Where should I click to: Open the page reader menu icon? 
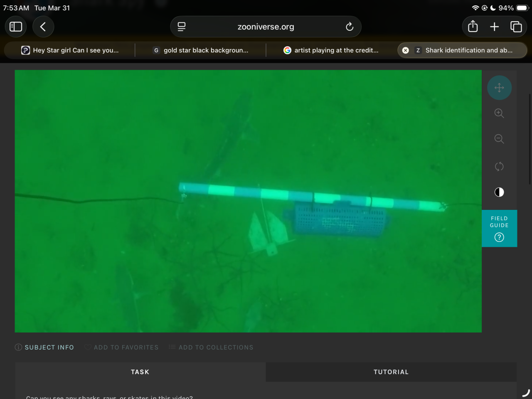coord(182,27)
